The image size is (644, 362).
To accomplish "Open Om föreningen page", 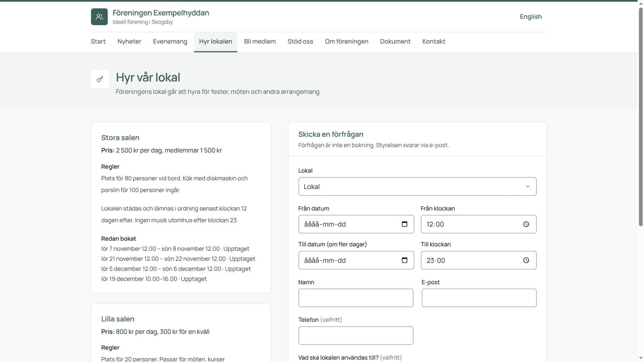I will [x=347, y=41].
